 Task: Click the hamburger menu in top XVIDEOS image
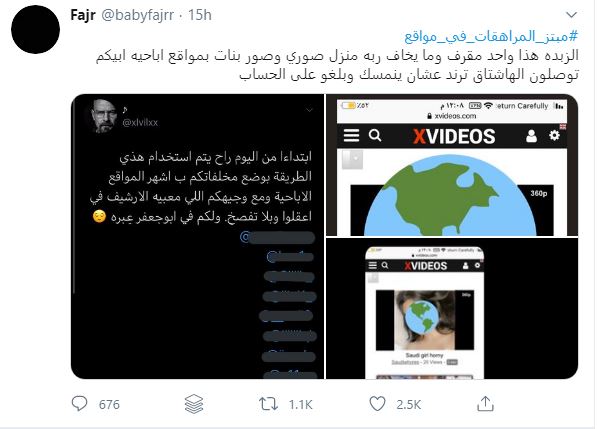[351, 135]
